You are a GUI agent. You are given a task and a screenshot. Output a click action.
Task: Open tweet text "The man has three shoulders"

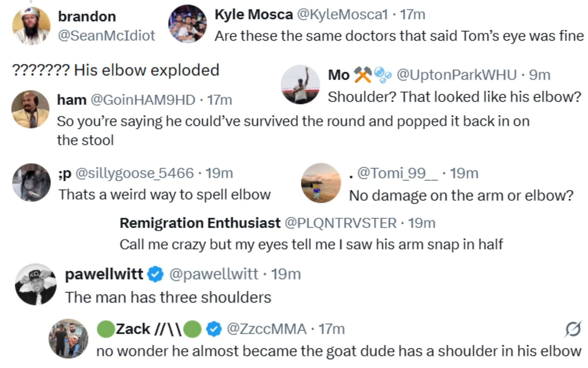[x=168, y=297]
